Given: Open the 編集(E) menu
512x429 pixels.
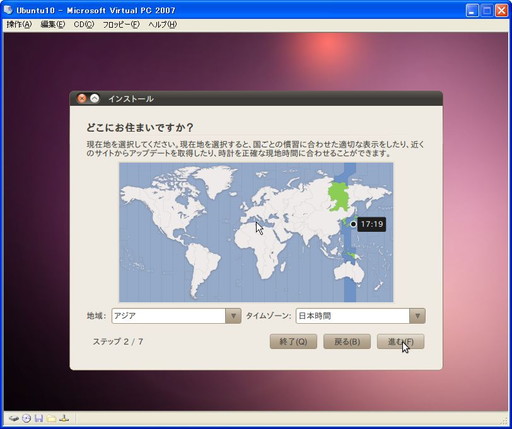Looking at the screenshot, I should [x=52, y=25].
